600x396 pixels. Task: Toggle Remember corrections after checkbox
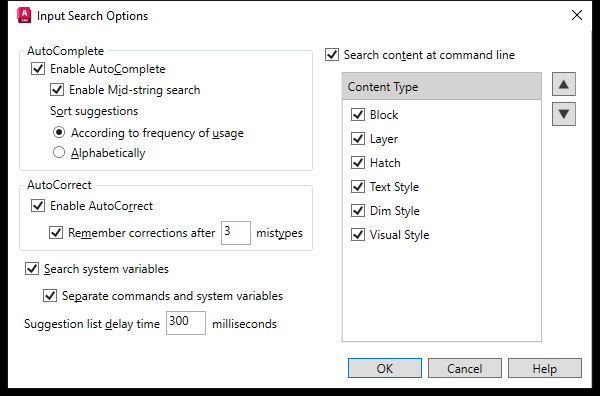click(x=56, y=233)
